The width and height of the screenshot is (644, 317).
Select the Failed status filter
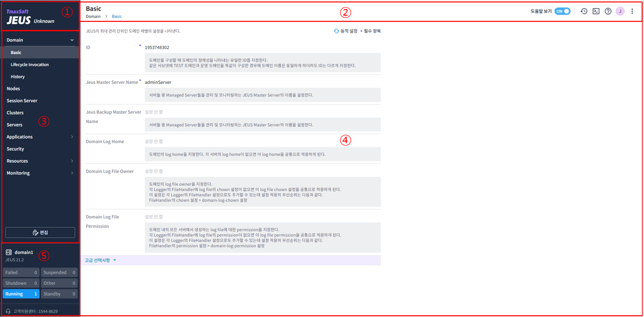tap(21, 272)
